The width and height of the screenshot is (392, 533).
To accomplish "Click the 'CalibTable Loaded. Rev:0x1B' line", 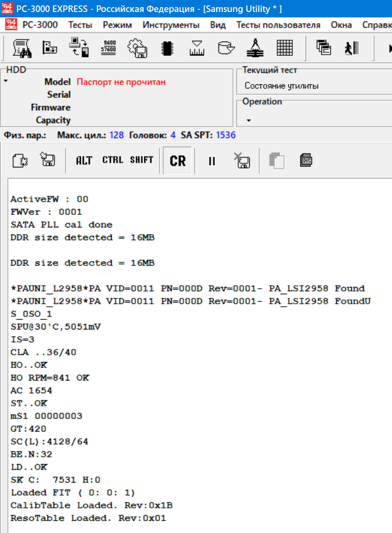I will coord(91,505).
